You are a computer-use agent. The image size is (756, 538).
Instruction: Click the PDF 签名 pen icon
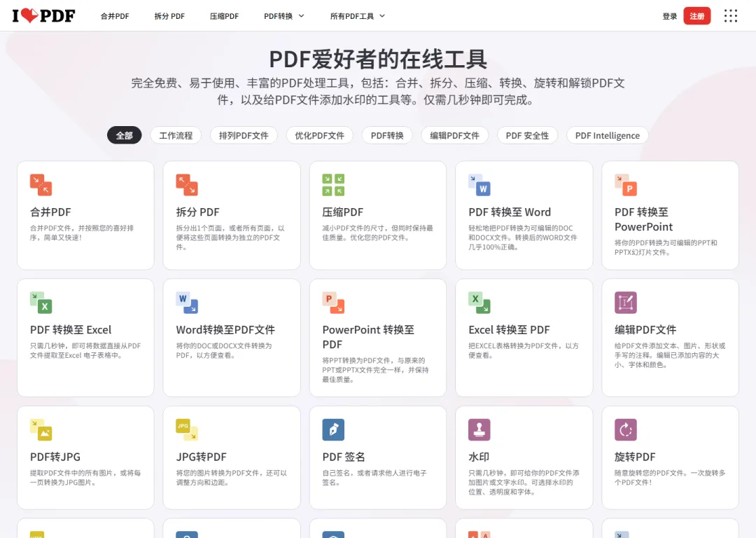[333, 429]
